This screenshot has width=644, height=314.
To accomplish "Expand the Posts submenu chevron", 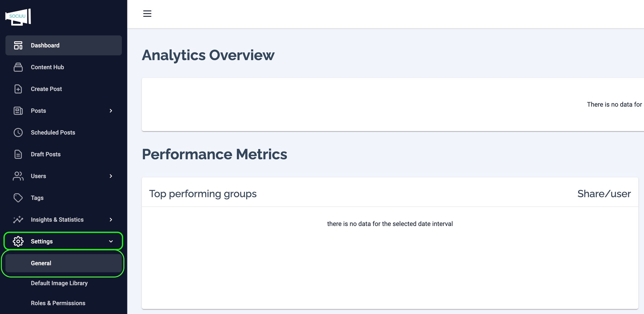I will (111, 111).
